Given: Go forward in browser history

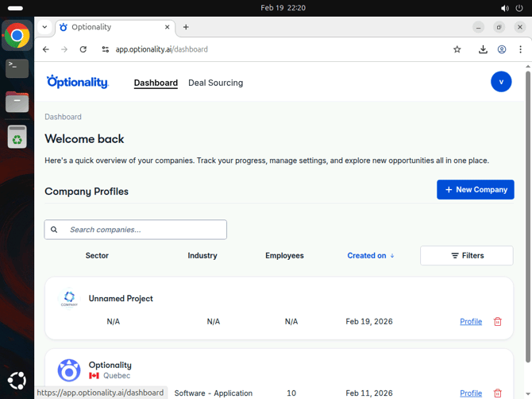Looking at the screenshot, I should (x=64, y=49).
